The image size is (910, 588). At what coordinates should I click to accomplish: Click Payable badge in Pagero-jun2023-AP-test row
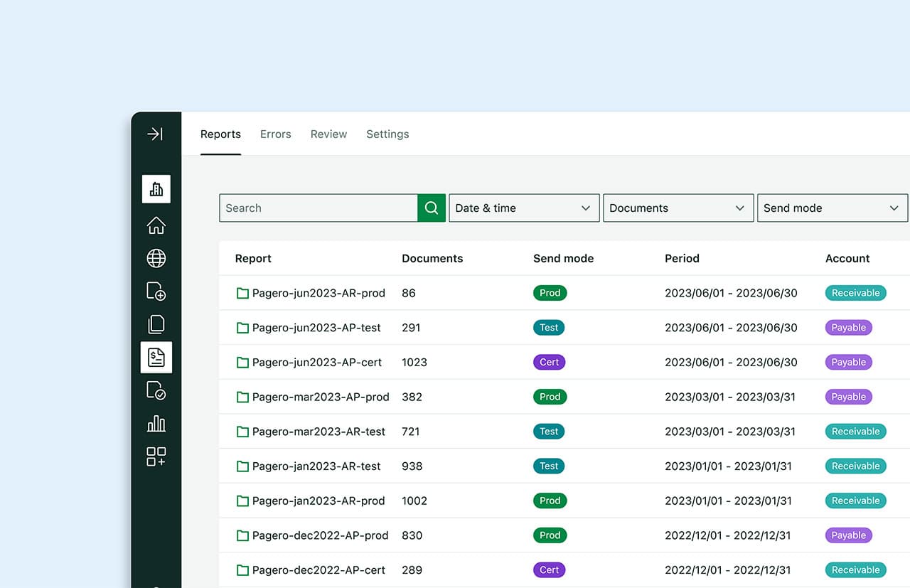pyautogui.click(x=849, y=328)
